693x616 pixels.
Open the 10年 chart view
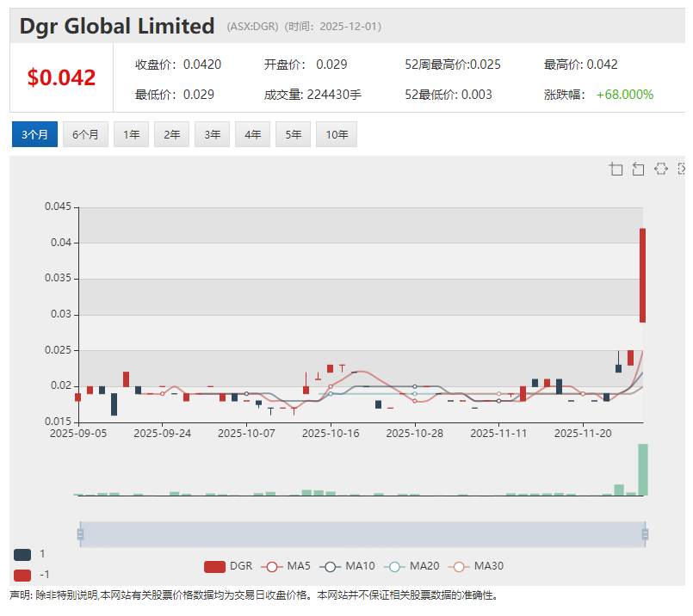tap(336, 134)
